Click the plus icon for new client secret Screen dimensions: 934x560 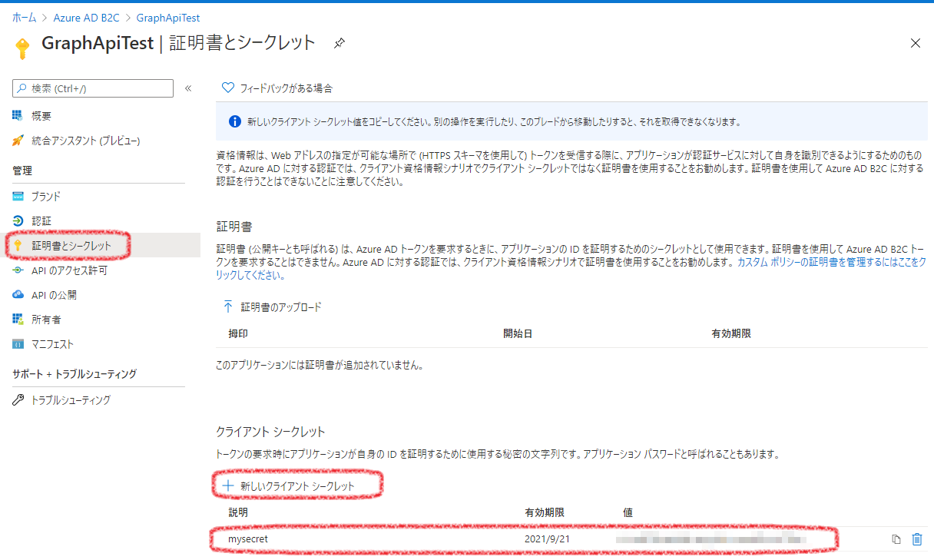(227, 485)
